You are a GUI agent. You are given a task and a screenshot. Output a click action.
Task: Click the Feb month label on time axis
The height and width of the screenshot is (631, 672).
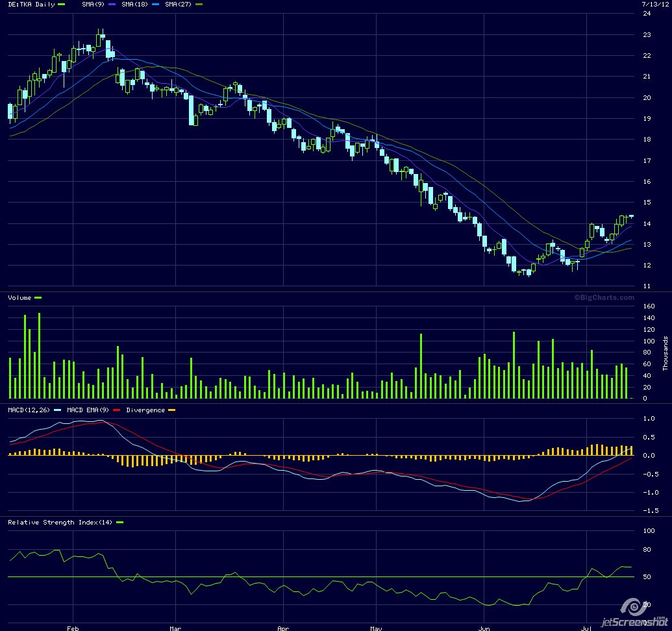tap(73, 628)
